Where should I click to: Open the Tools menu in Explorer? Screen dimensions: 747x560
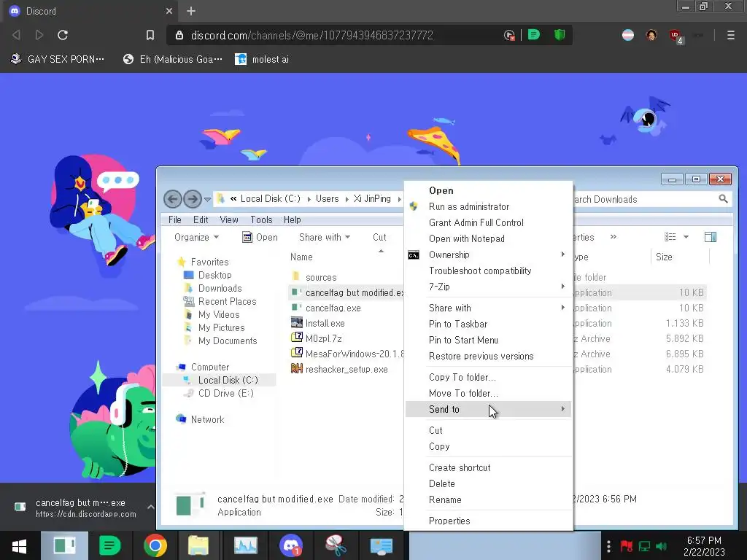click(x=261, y=219)
